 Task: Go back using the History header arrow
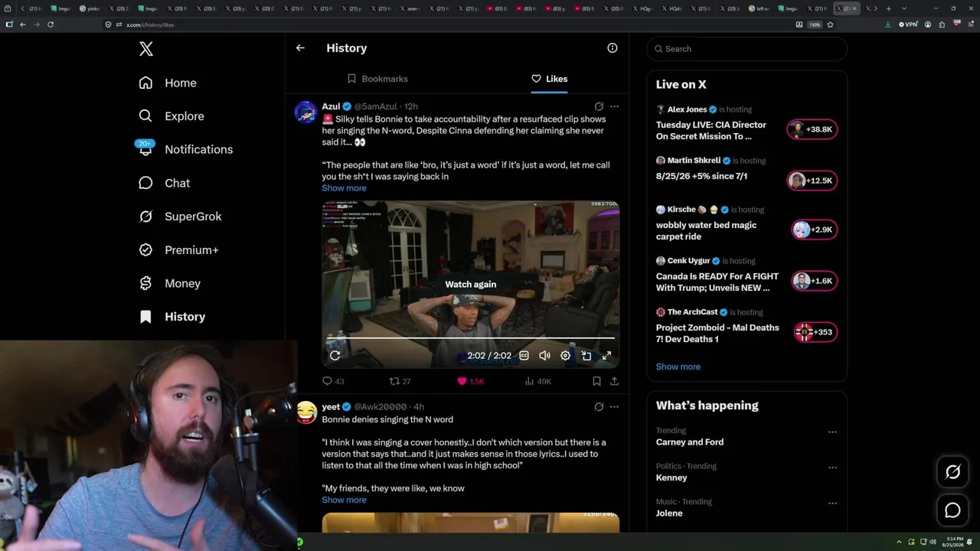(300, 47)
